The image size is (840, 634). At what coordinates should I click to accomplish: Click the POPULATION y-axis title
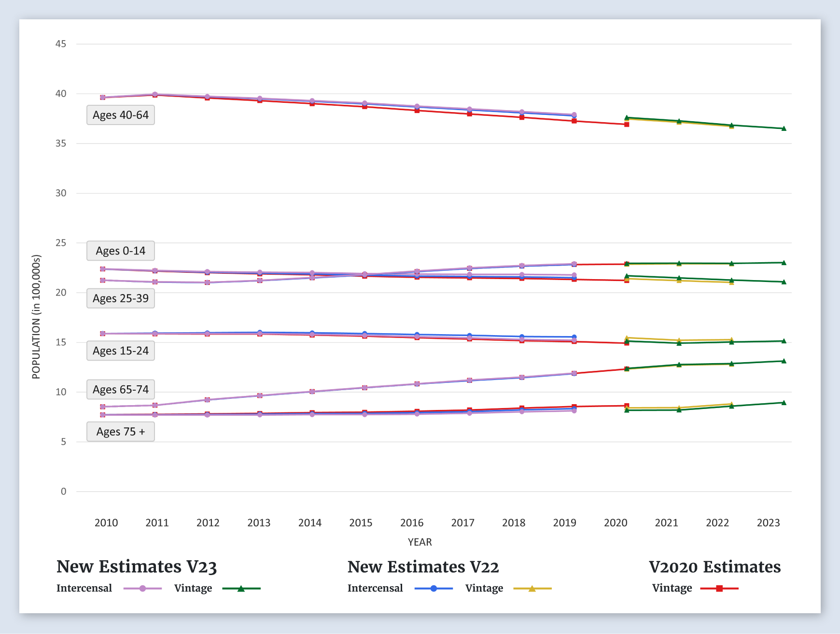point(36,317)
